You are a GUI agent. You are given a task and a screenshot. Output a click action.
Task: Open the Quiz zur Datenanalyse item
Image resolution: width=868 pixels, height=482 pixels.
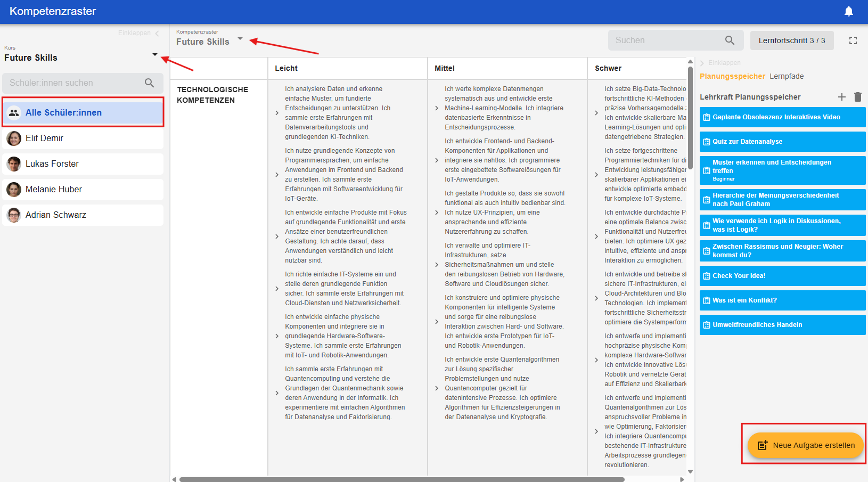tap(782, 142)
